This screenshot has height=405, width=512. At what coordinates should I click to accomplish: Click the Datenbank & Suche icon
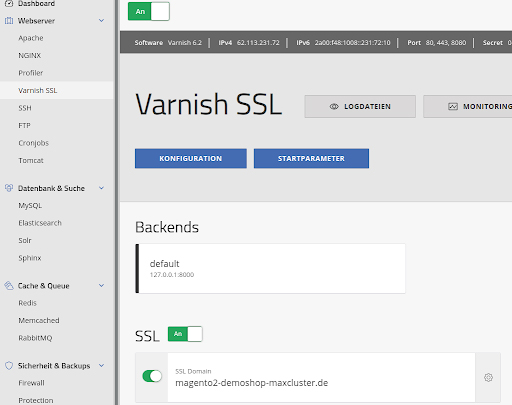point(9,188)
